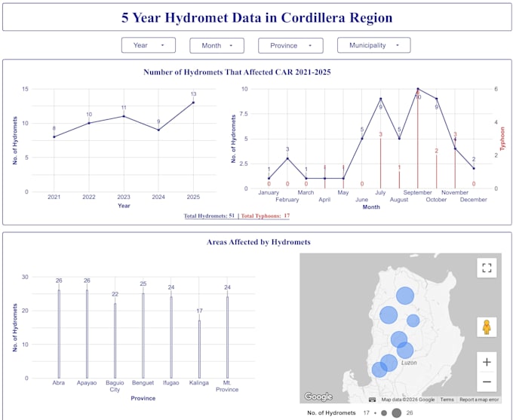Select the September peak point on monthly chart
Viewport: 513px width, 420px height.
coord(418,89)
